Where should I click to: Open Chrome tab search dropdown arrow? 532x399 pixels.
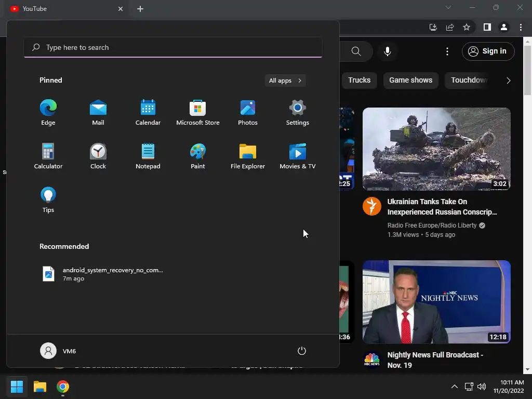click(x=448, y=7)
